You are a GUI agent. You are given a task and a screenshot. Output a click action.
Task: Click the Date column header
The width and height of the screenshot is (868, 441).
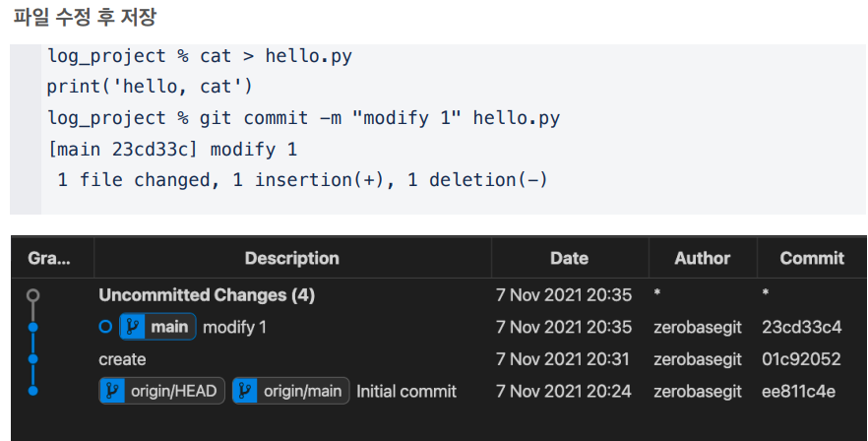(570, 258)
